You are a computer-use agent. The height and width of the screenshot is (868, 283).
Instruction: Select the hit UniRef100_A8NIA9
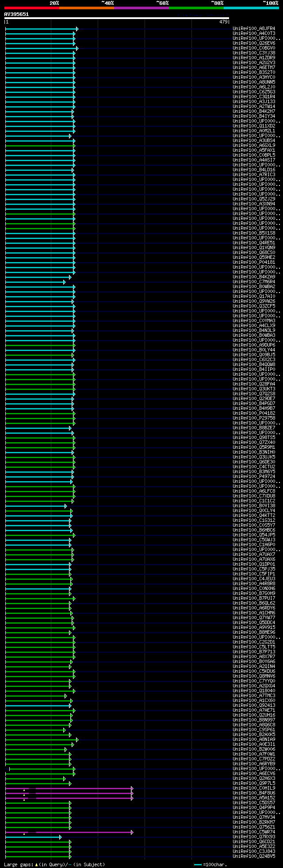coord(254,740)
